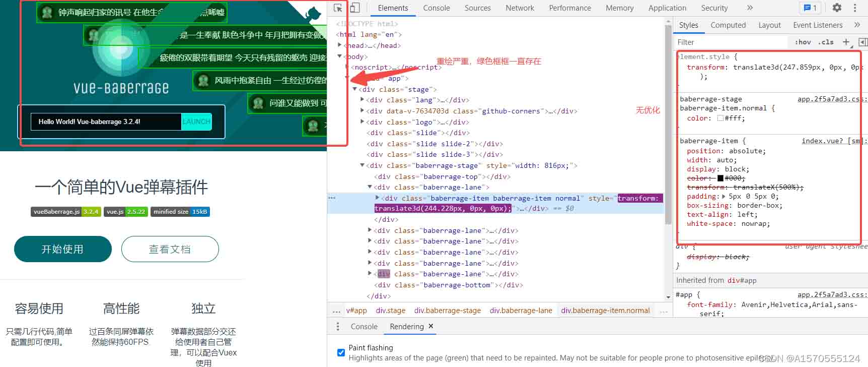868x367 pixels.
Task: Switch to the Computed styles tab
Action: click(x=728, y=25)
